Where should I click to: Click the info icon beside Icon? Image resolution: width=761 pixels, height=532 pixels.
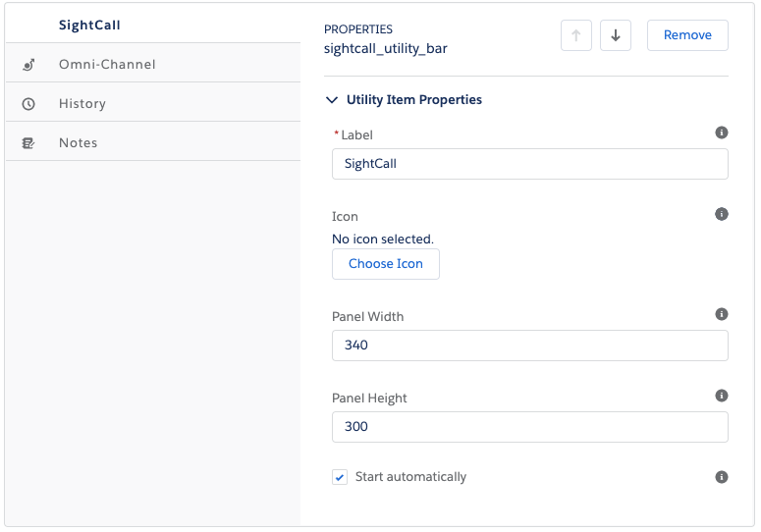(721, 214)
